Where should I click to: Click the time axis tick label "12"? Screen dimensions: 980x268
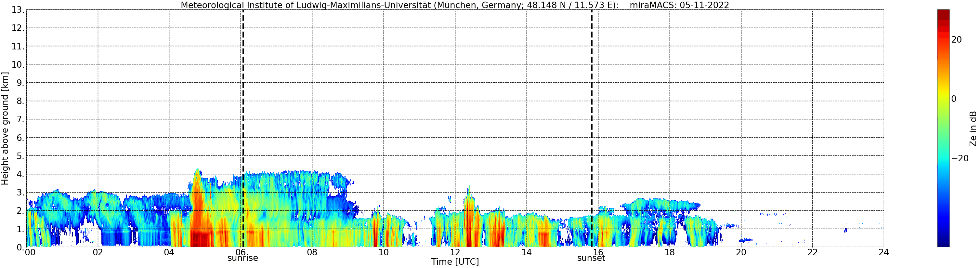[455, 252]
